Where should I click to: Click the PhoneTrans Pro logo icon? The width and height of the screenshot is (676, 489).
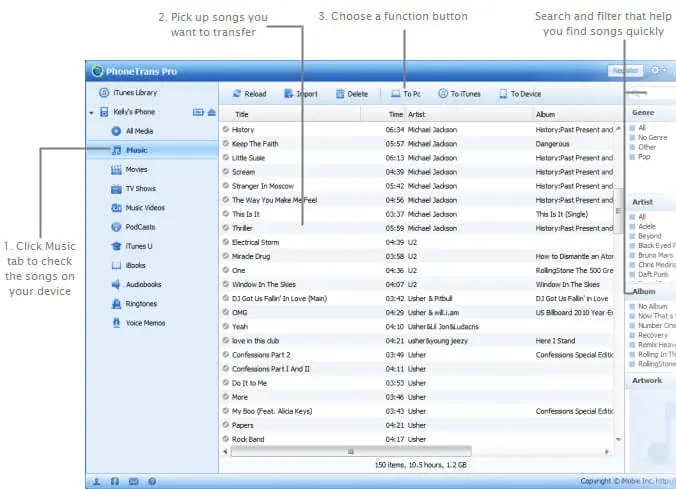point(97,71)
